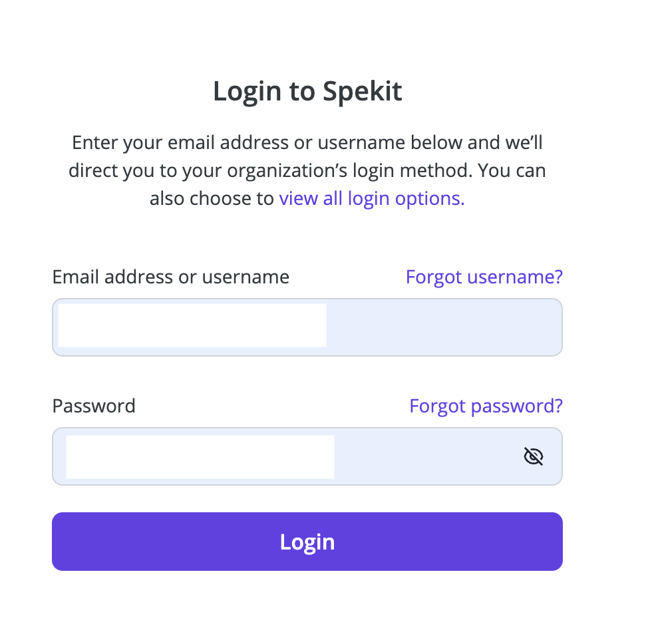Click the 'Forgot username?' link

(484, 277)
